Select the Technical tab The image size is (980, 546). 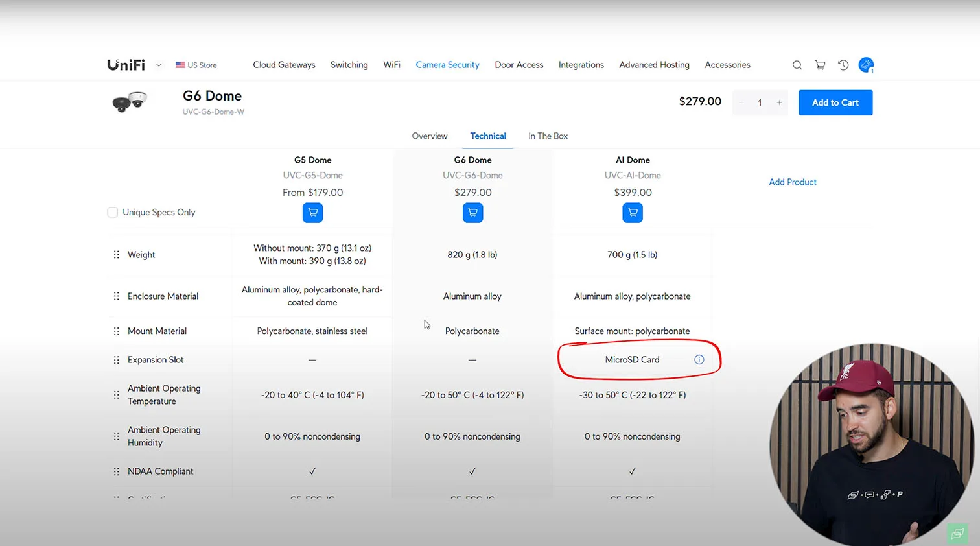click(x=488, y=136)
